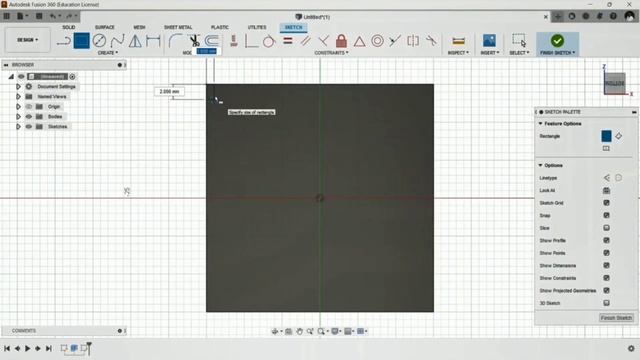Switch to the SURFACE tab

(104, 27)
